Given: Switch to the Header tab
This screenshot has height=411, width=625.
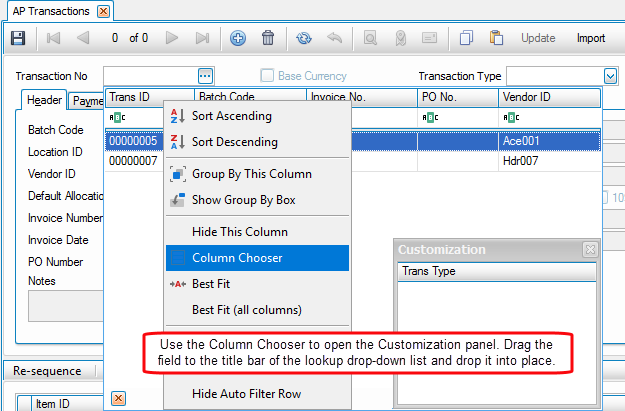Looking at the screenshot, I should point(45,100).
